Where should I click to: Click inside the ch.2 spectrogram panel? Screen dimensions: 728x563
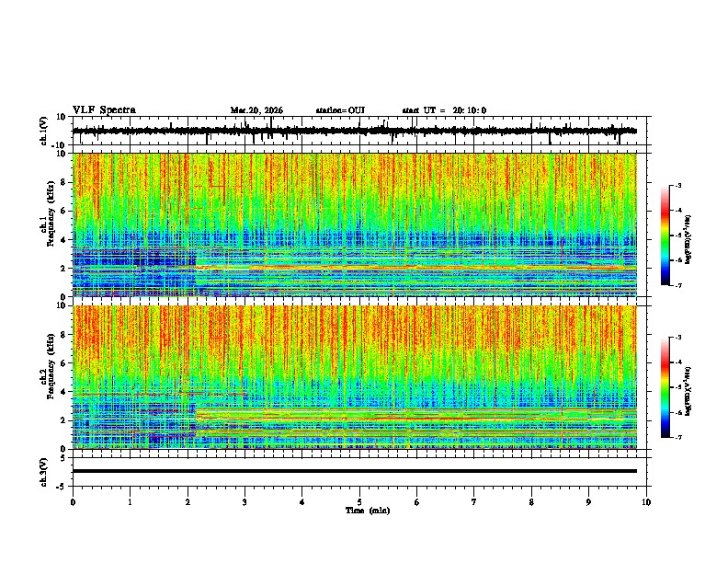354,377
